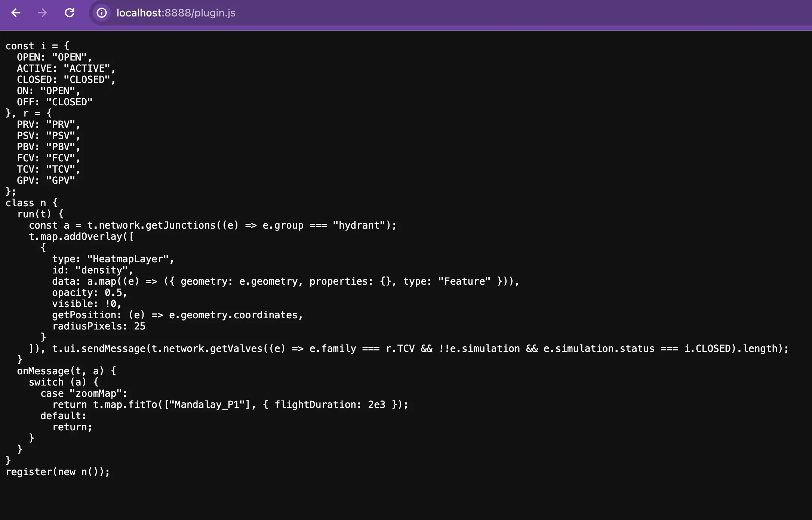Click the line 'type: "HeatmapLayer",'

point(113,259)
